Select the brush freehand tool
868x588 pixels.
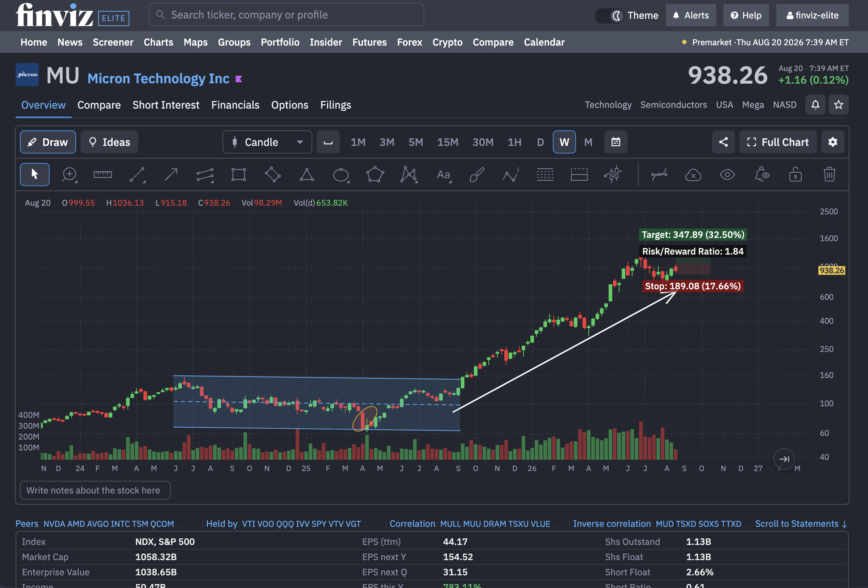click(x=477, y=175)
